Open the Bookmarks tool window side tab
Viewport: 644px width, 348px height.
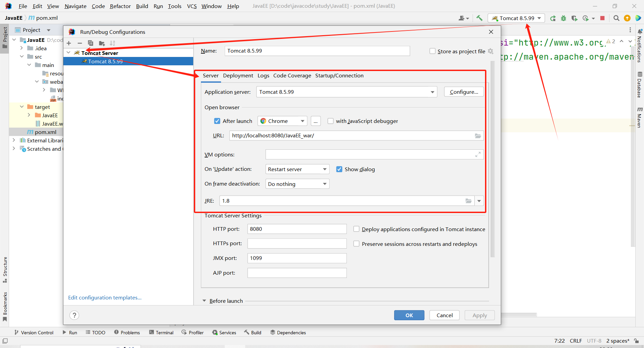(5, 307)
